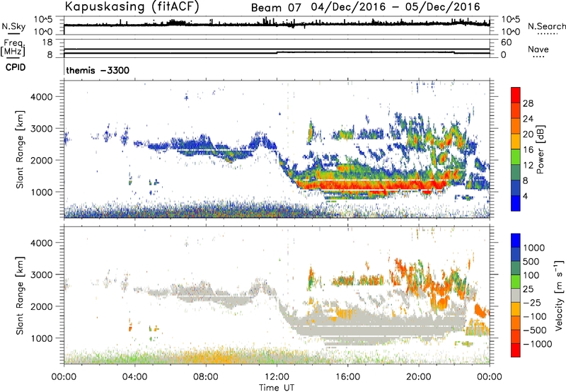Viewport: 566px width, 392px height.
Task: Click the 3000 tick in the velocity panel
Action: pyautogui.click(x=42, y=275)
